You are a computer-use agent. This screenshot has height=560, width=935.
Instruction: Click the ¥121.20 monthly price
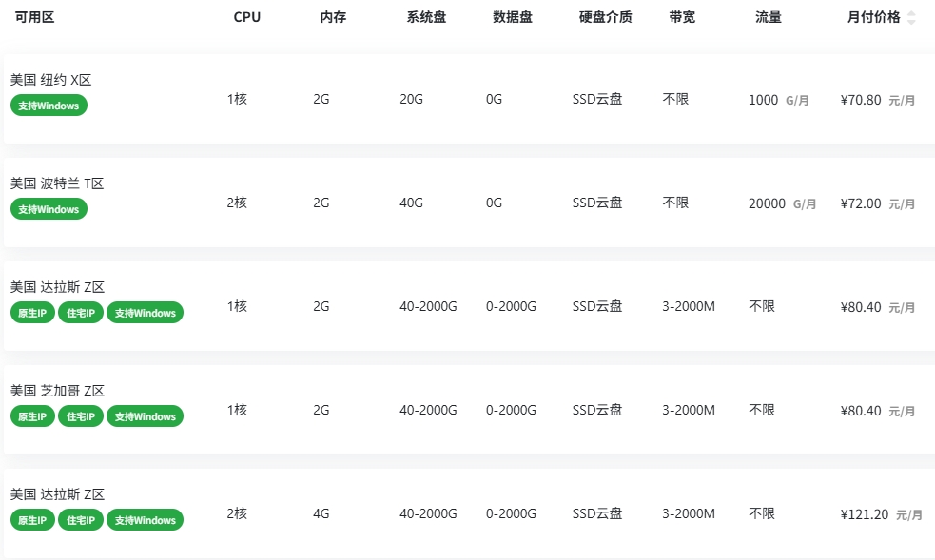click(x=864, y=513)
